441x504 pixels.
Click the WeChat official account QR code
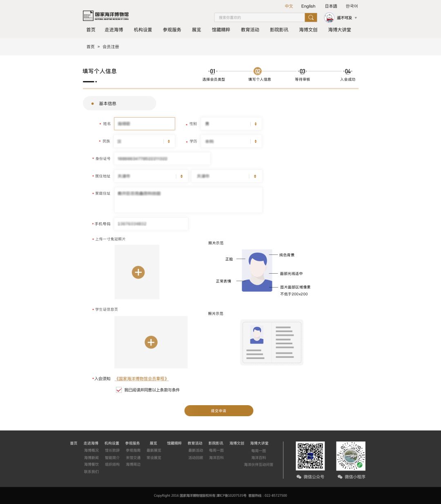[x=310, y=456]
